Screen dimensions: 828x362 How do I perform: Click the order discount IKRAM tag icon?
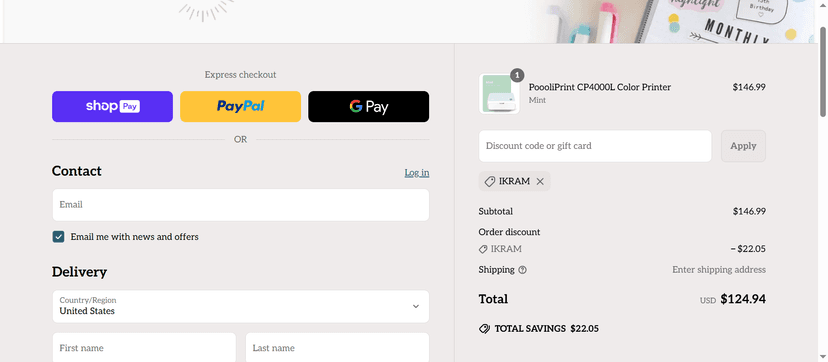pyautogui.click(x=483, y=249)
